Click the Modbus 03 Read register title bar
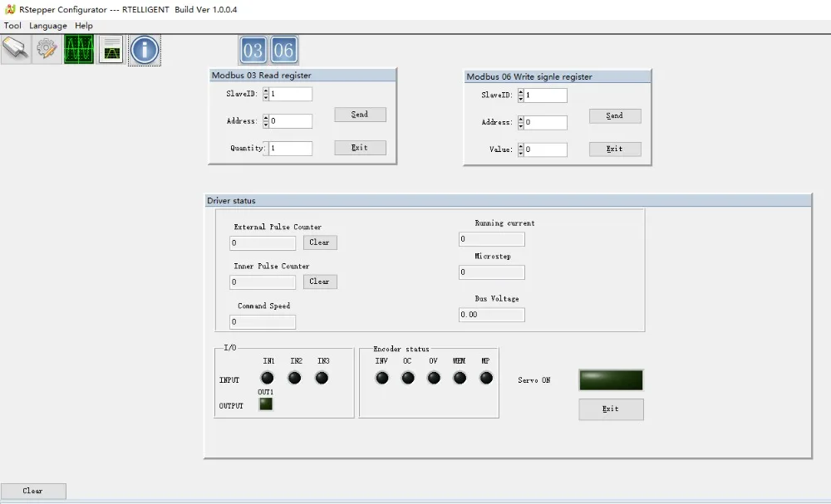 click(x=302, y=76)
